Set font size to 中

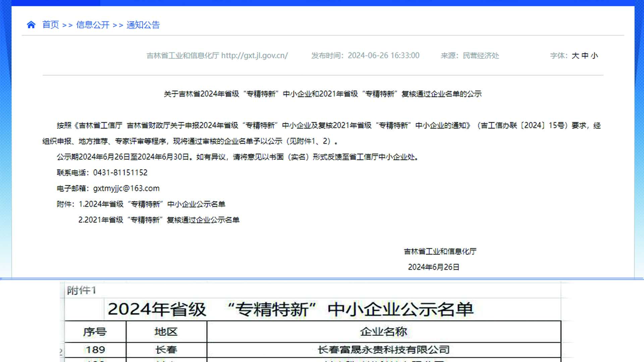pos(585,56)
